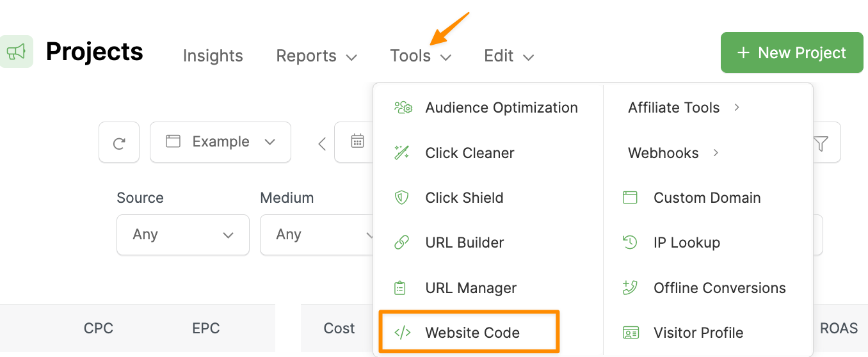This screenshot has height=357, width=868.
Task: Open Offline Conversions option
Action: coord(719,288)
